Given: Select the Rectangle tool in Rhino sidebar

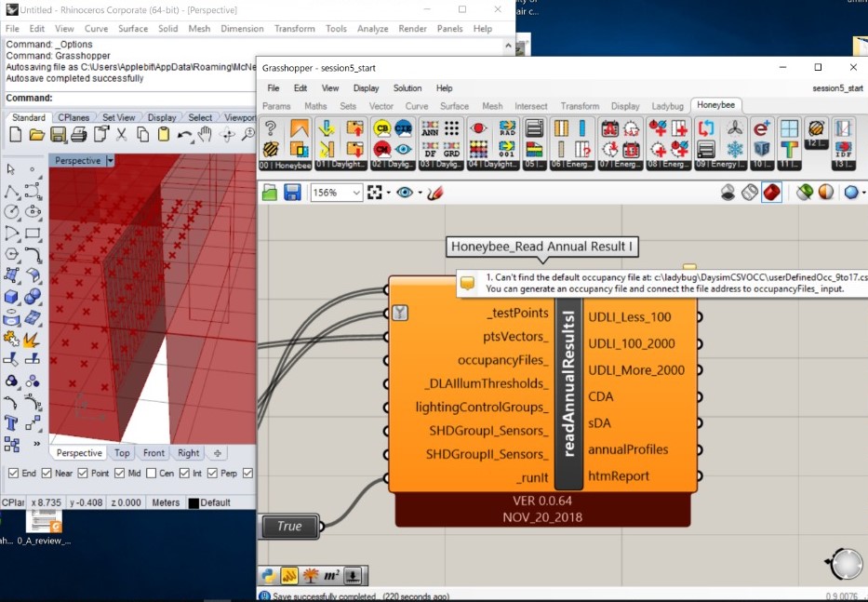Looking at the screenshot, I should pyautogui.click(x=33, y=234).
